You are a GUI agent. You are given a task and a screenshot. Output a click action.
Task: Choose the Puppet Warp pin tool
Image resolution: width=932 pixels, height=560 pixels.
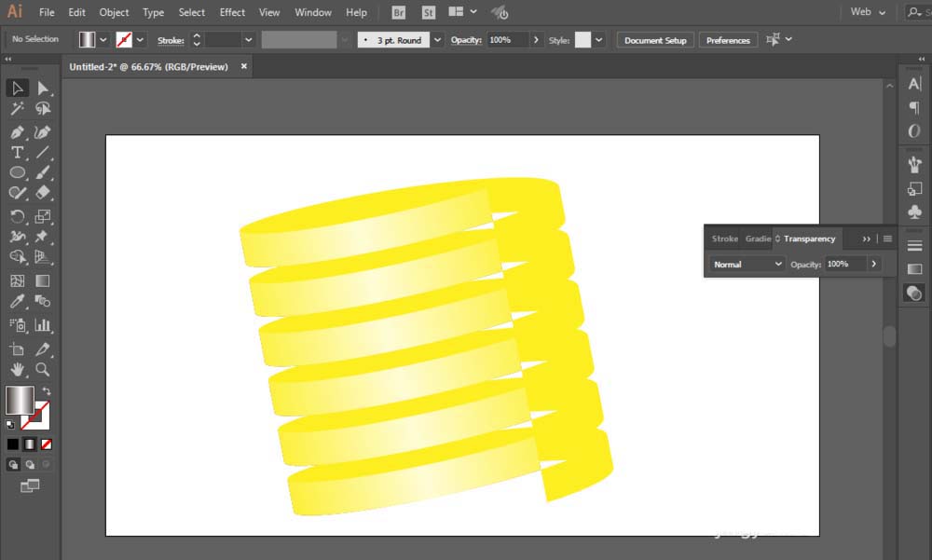(x=43, y=237)
